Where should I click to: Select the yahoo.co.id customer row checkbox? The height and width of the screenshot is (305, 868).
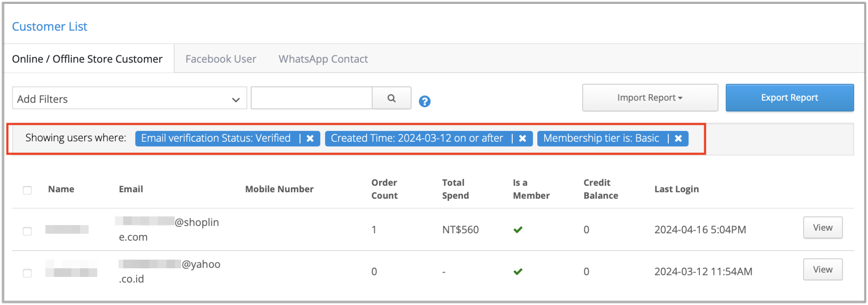[27, 273]
